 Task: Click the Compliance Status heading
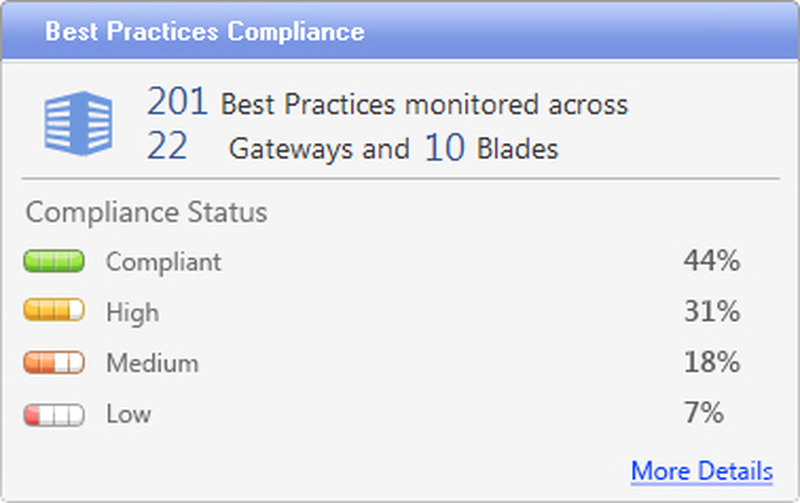click(x=146, y=212)
